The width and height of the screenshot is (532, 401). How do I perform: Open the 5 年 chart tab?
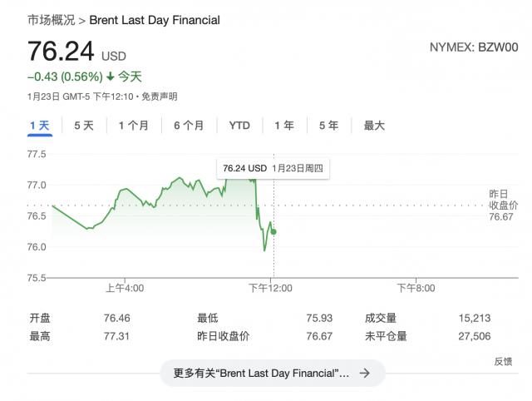[x=328, y=126]
